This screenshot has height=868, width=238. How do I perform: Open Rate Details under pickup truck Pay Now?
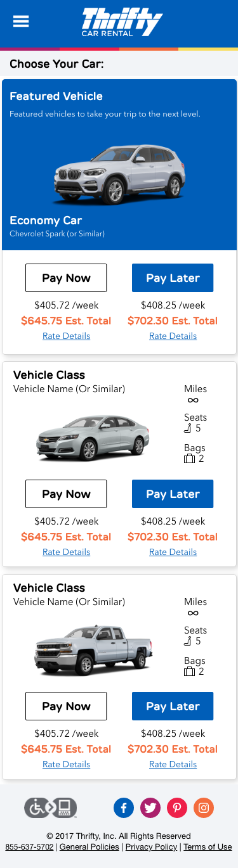(67, 764)
